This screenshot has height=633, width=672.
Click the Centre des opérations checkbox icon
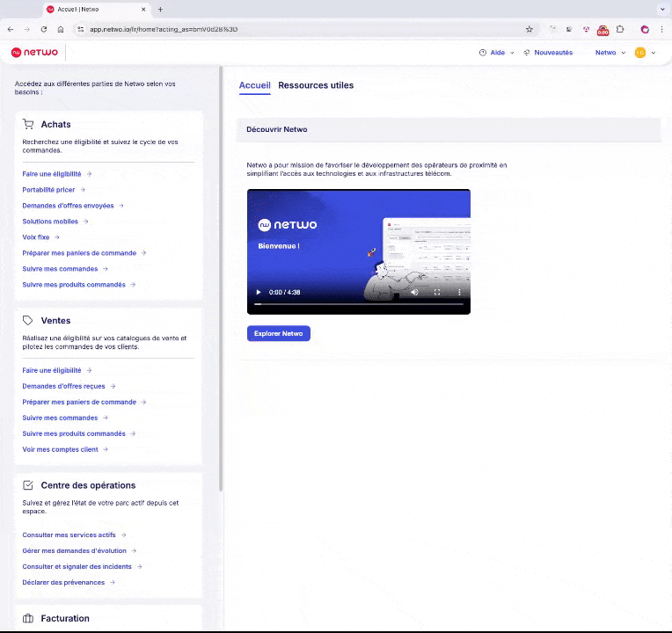point(28,485)
